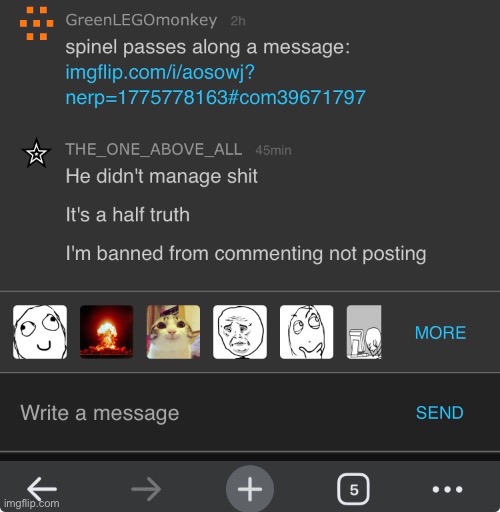500x512 pixels.
Task: Send the message with SEND
Action: 439,413
